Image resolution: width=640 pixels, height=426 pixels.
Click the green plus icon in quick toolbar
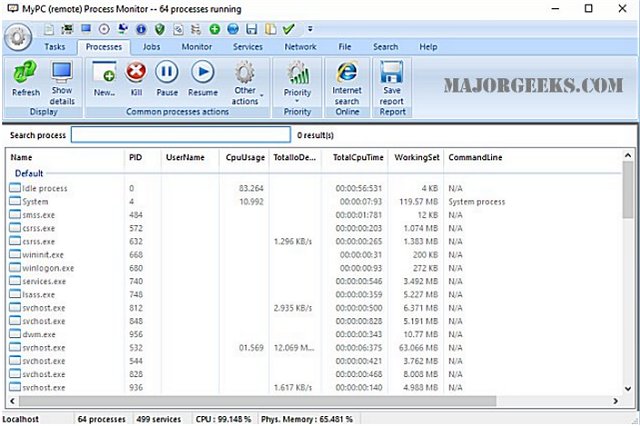tap(215, 29)
